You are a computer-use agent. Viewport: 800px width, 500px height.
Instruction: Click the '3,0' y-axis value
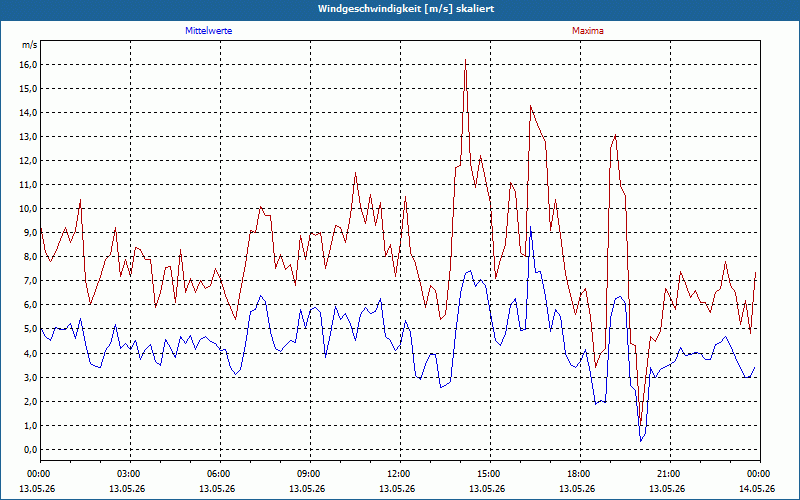[x=30, y=377]
